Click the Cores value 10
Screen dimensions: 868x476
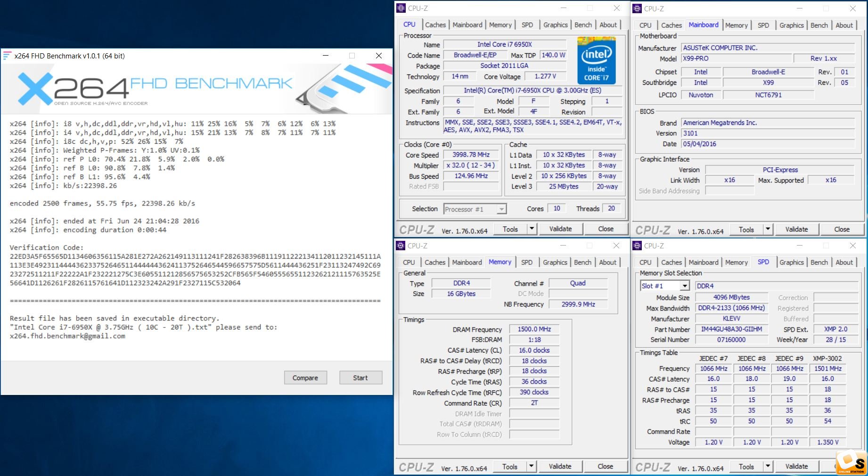click(557, 209)
